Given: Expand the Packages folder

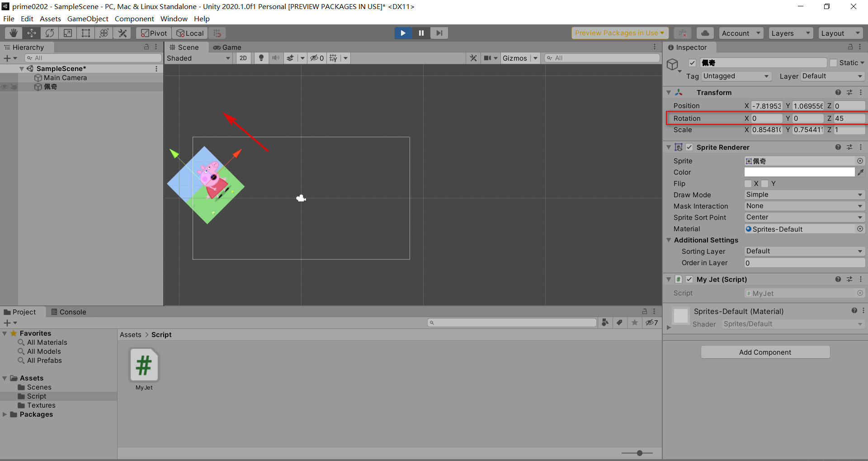Looking at the screenshot, I should (5, 414).
